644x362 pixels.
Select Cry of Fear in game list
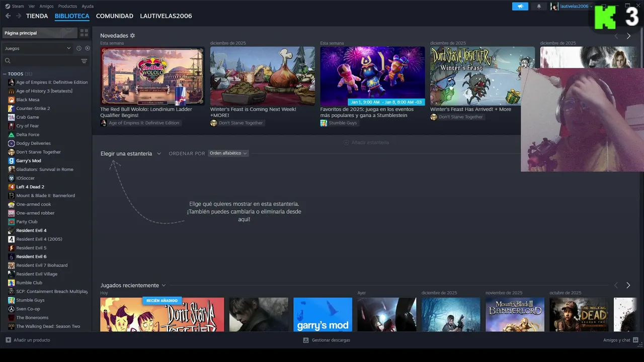click(27, 126)
